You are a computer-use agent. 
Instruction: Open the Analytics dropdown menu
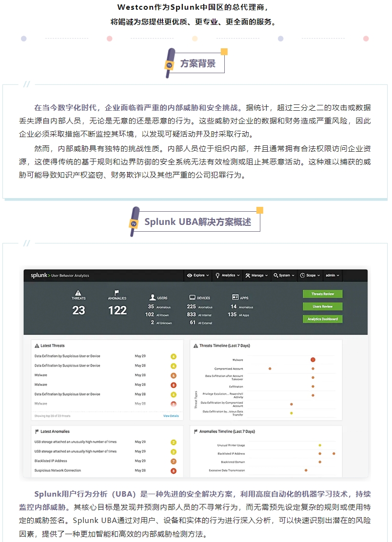coord(228,276)
